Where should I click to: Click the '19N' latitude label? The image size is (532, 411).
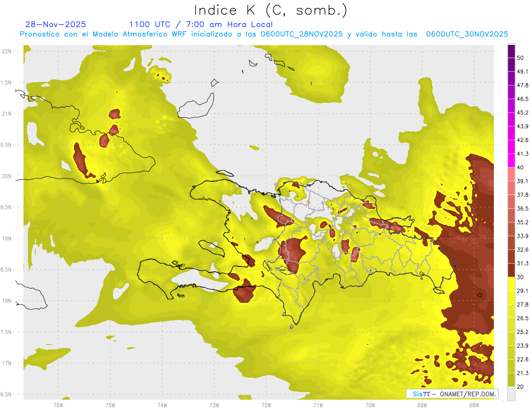click(x=7, y=238)
